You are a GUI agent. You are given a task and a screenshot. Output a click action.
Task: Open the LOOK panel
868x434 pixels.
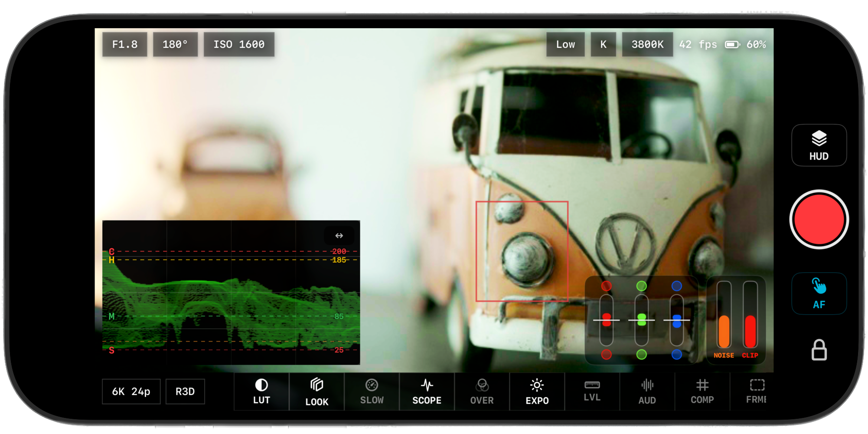tap(317, 391)
